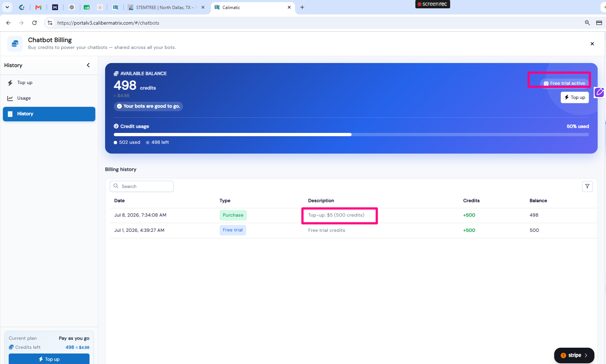The height and width of the screenshot is (364, 606).
Task: Open the tab search dropdown arrow
Action: coord(7,7)
